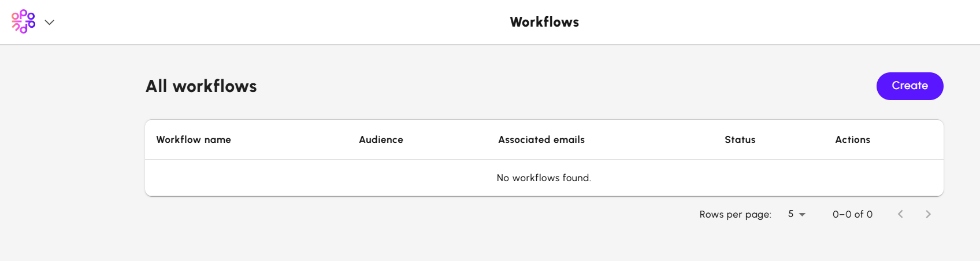Click the empty table row below headers
980x261 pixels.
coord(289,178)
